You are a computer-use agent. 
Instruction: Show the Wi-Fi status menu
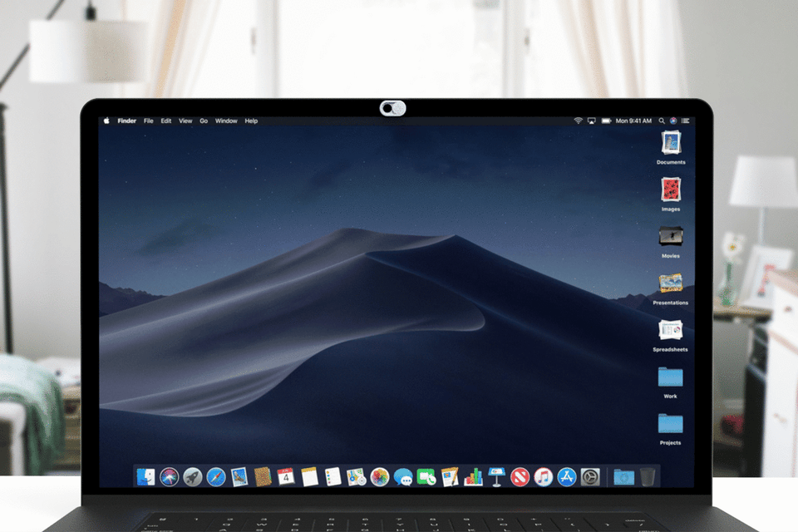579,121
